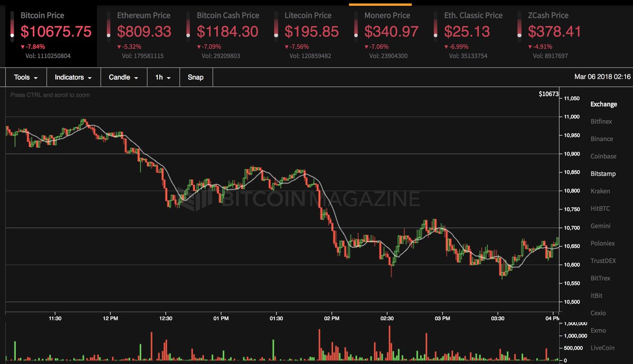Pick the itBit exchange
Viewport: 633px width, 364px height.
coord(596,295)
